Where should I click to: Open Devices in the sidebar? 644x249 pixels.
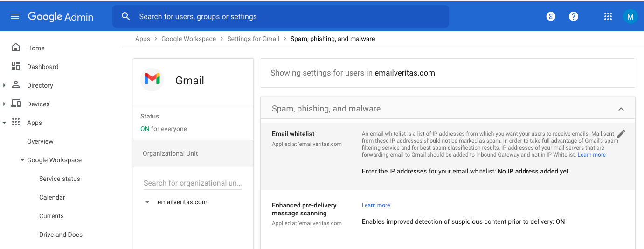[x=38, y=104]
